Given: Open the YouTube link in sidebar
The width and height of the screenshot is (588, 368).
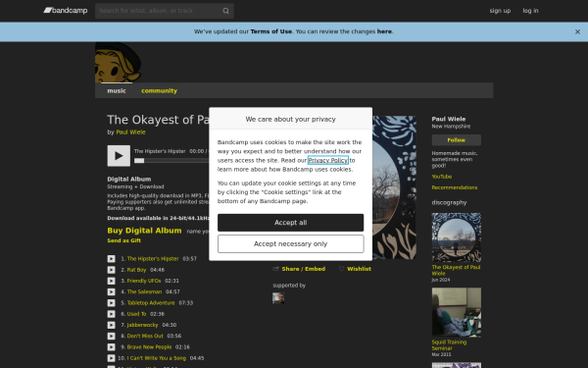Looking at the screenshot, I should 442,177.
